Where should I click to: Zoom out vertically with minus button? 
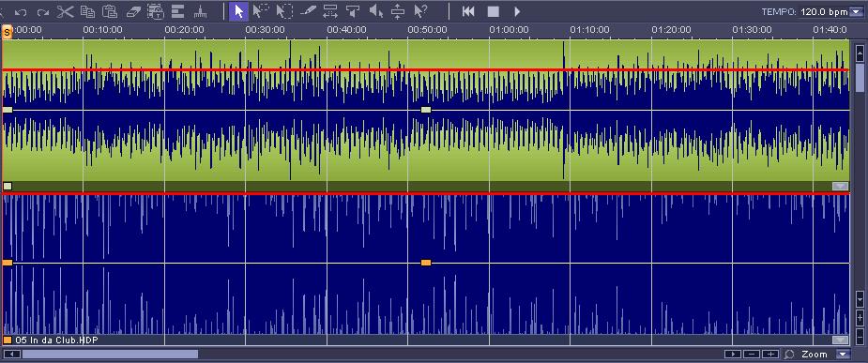coord(860,336)
